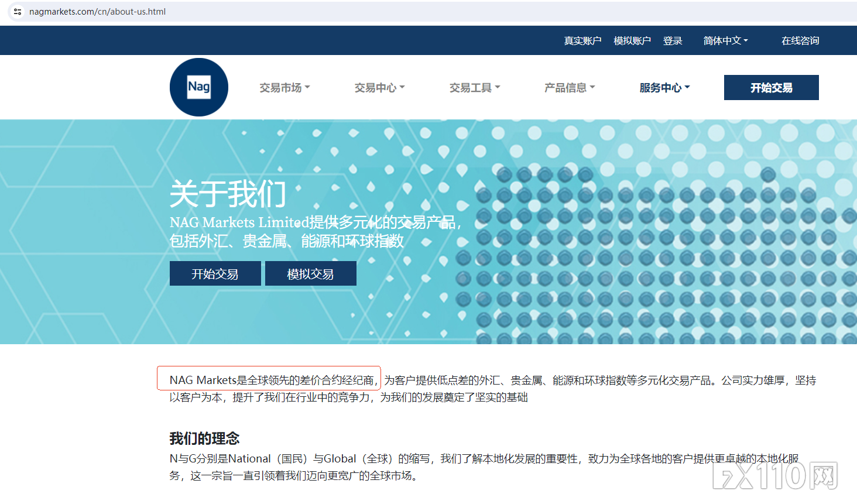
Task: Expand the 交易工具 menu
Action: (475, 88)
